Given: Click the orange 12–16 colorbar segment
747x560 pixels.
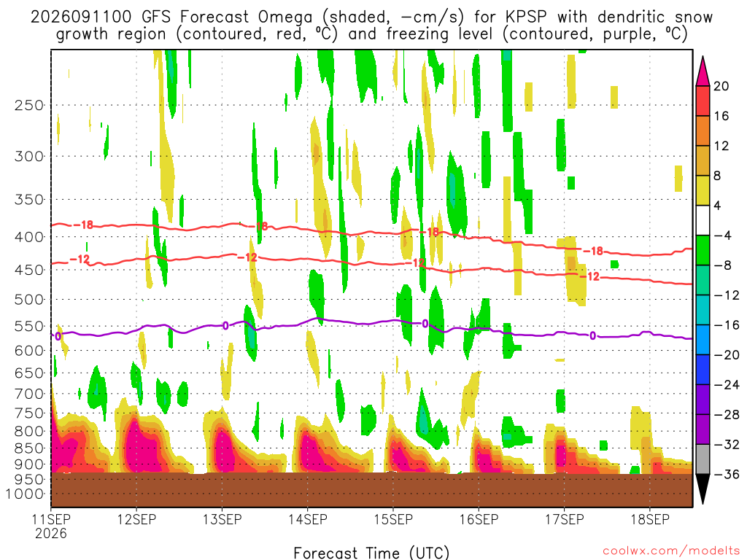Looking at the screenshot, I should (703, 131).
